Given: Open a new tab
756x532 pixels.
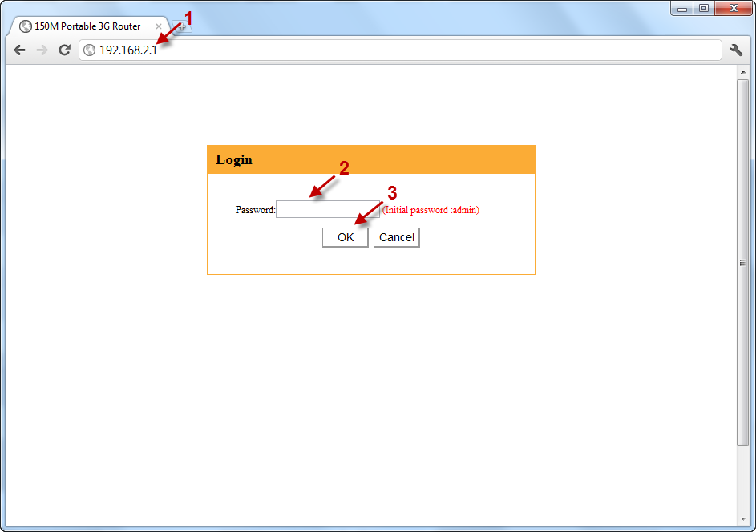Looking at the screenshot, I should (x=182, y=27).
